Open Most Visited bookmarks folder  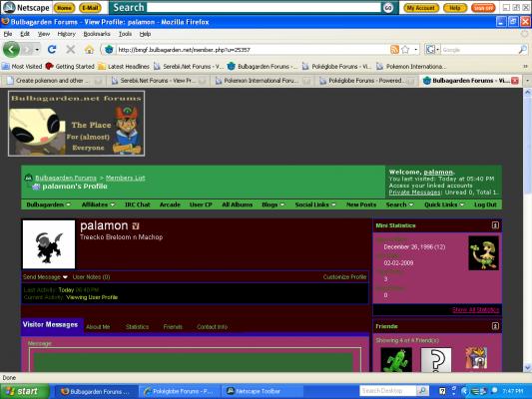[22, 67]
